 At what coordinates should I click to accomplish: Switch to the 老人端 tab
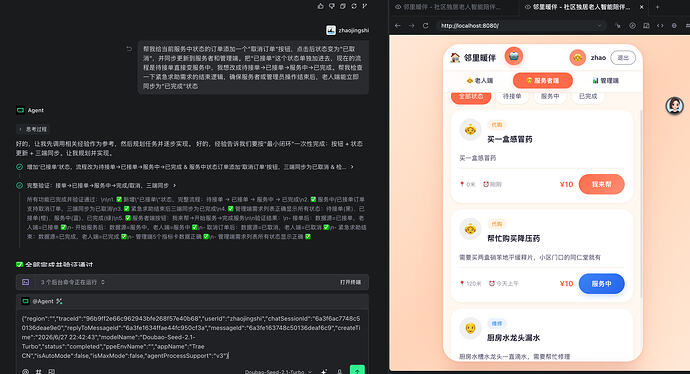pyautogui.click(x=480, y=81)
